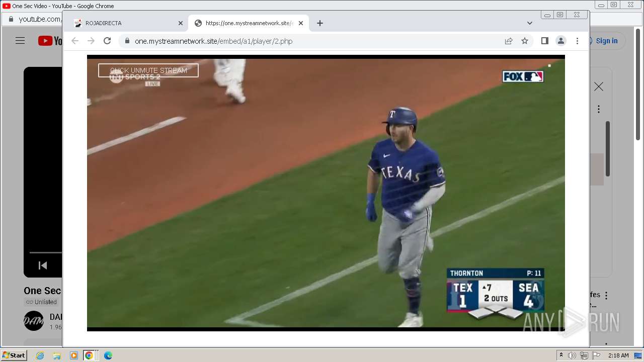Bookmark this page with star icon

pos(525,41)
